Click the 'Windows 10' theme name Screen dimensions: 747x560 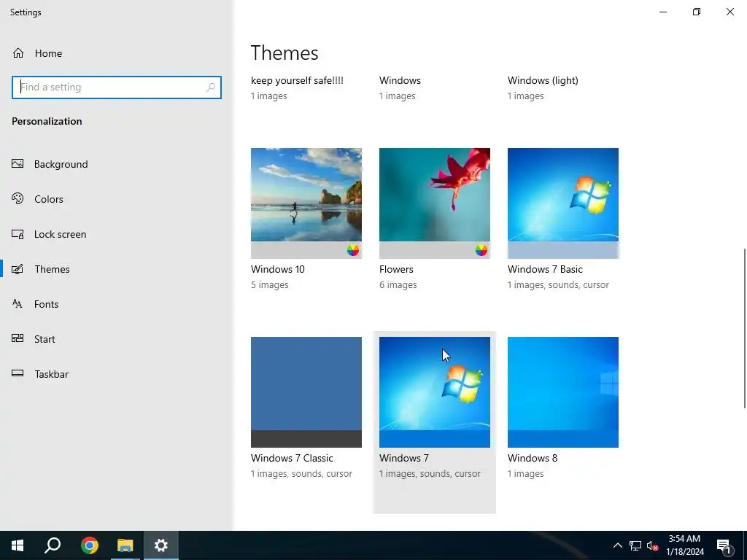[278, 269]
